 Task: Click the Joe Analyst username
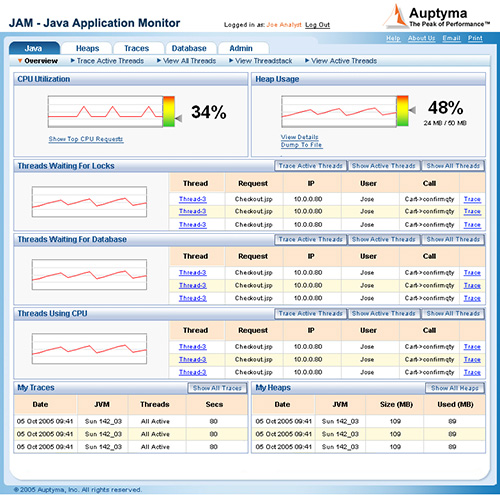[284, 25]
